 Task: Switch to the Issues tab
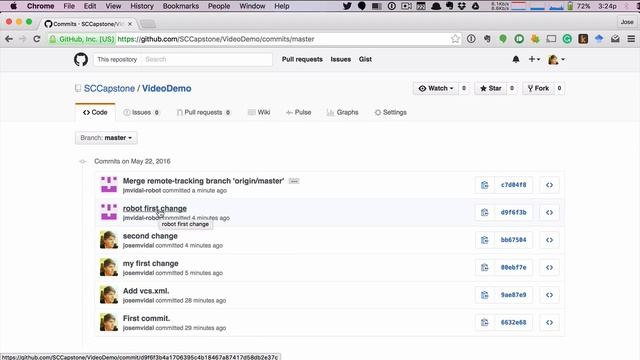tap(141, 112)
